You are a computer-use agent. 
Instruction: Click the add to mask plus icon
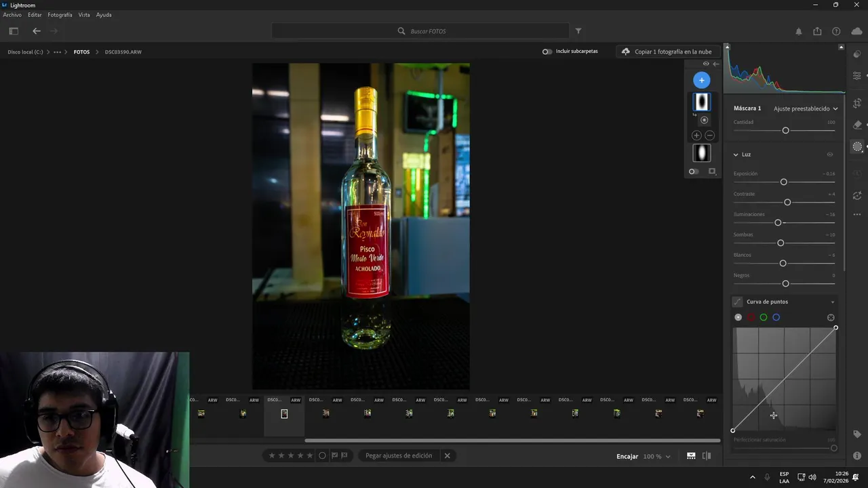(696, 136)
